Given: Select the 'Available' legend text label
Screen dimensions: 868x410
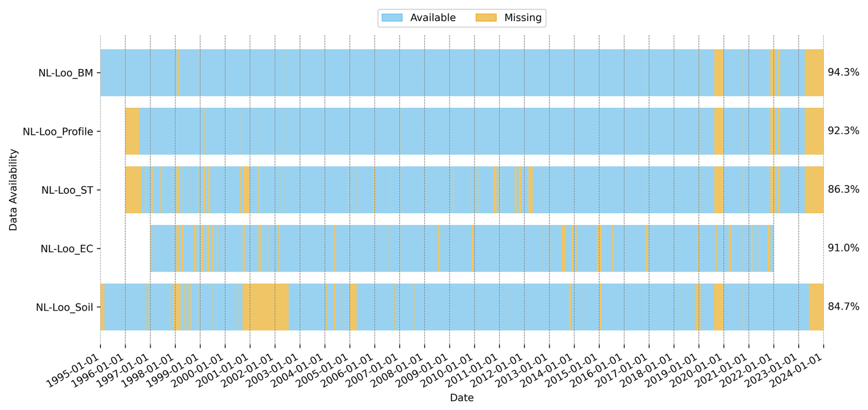Looking at the screenshot, I should click(433, 18).
